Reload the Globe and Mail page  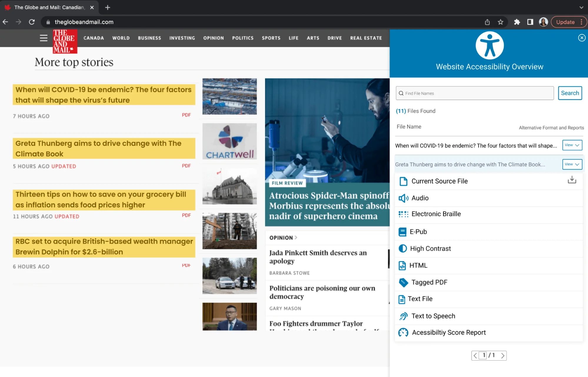32,22
